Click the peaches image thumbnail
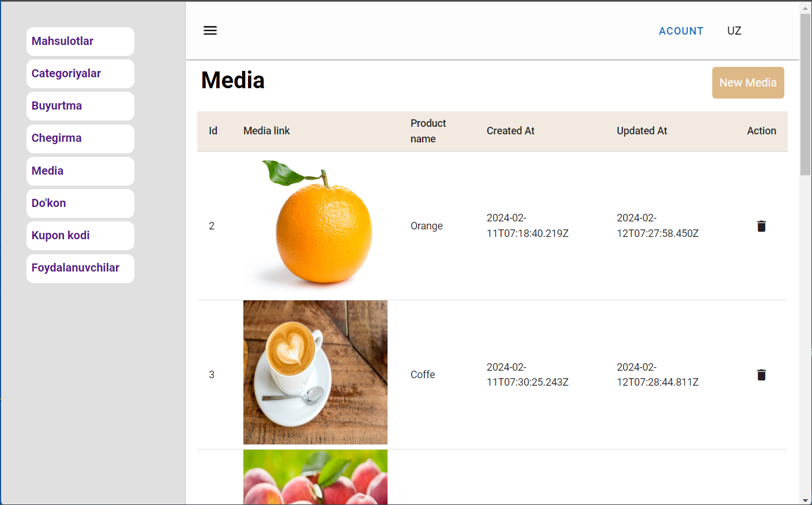The width and height of the screenshot is (812, 505). [x=315, y=477]
